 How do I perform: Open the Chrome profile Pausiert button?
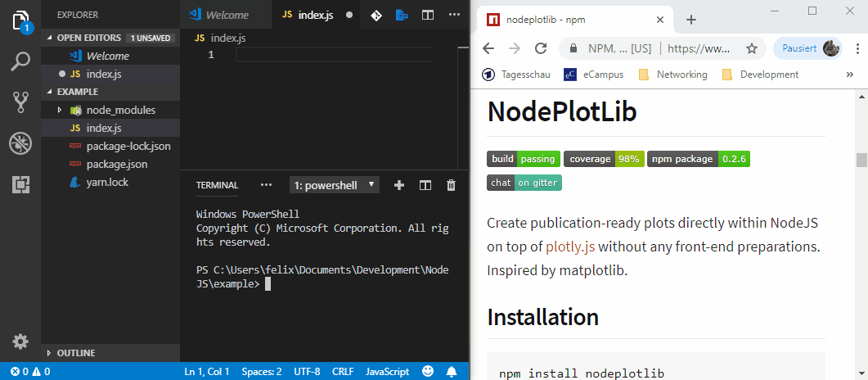click(807, 48)
